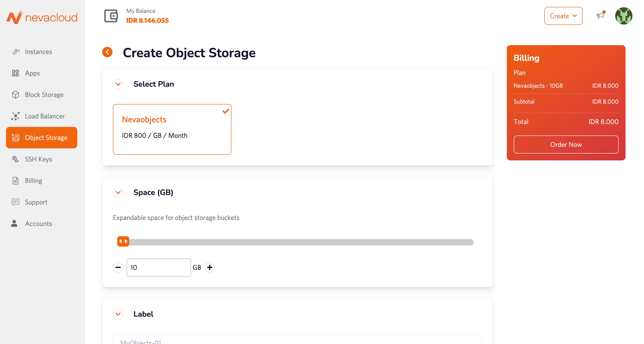Open Block Storage
Screen dimensions: 644x344
pyautogui.click(x=44, y=95)
